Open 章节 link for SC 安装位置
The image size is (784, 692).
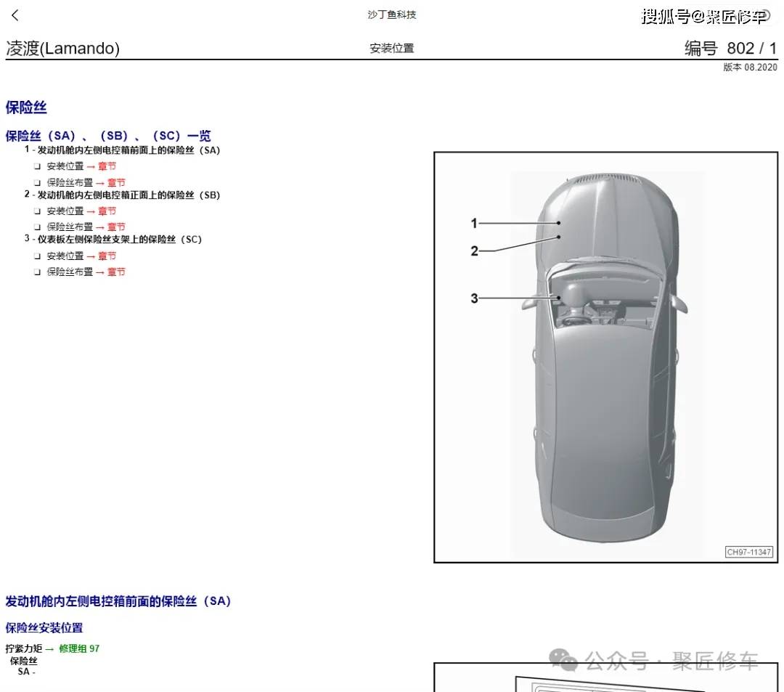107,256
